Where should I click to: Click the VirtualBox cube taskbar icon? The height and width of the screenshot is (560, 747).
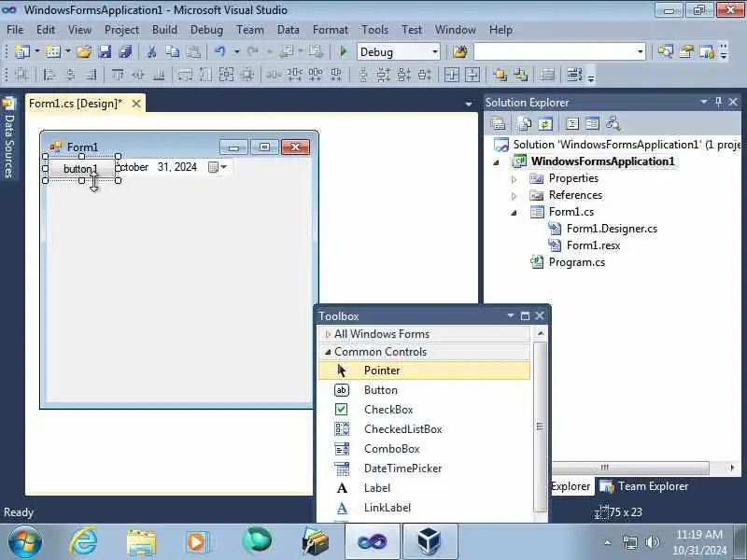(430, 541)
